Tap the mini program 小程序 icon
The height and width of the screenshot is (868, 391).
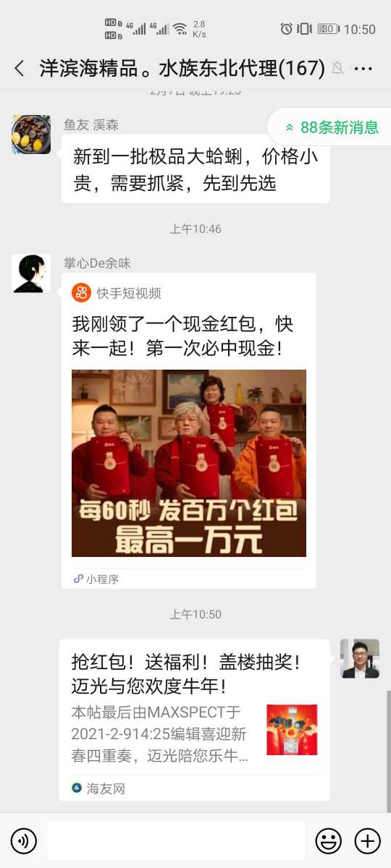[x=78, y=579]
